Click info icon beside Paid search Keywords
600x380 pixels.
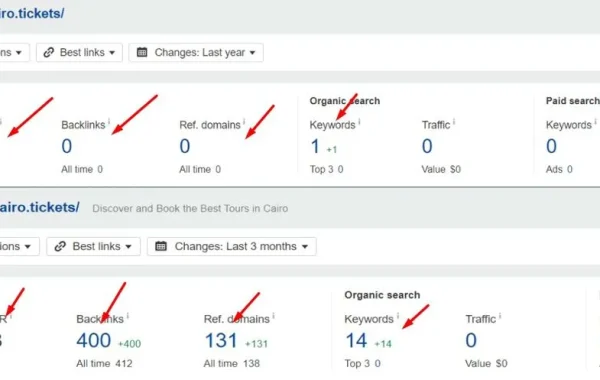click(595, 122)
